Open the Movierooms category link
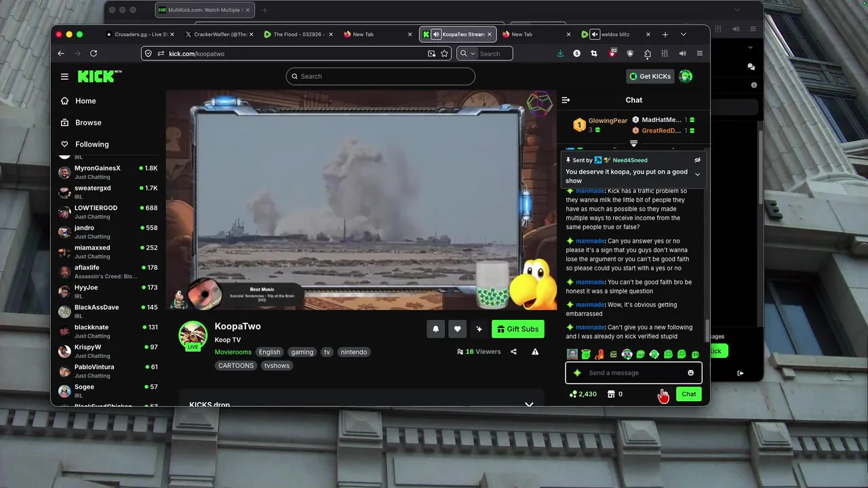Screen dimensions: 868x488 pos(233,352)
